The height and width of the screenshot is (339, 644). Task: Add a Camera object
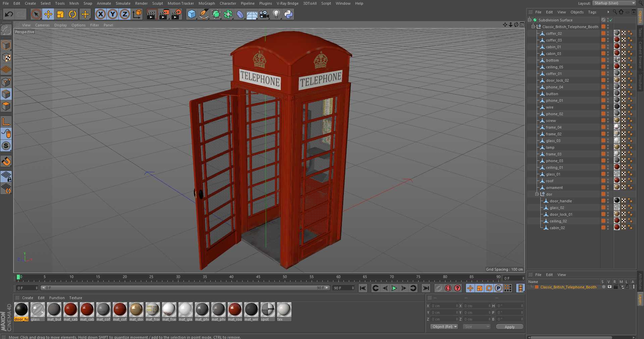264,14
